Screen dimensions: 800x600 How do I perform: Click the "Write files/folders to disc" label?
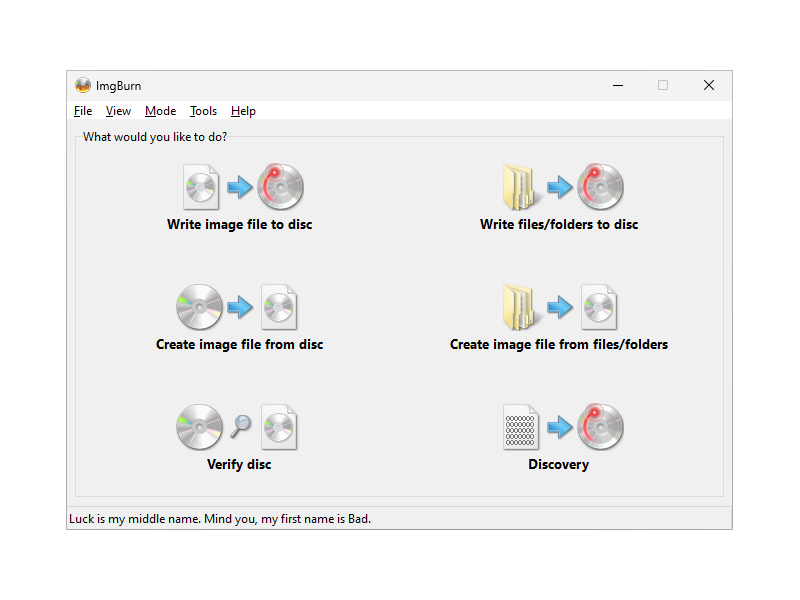coord(559,225)
